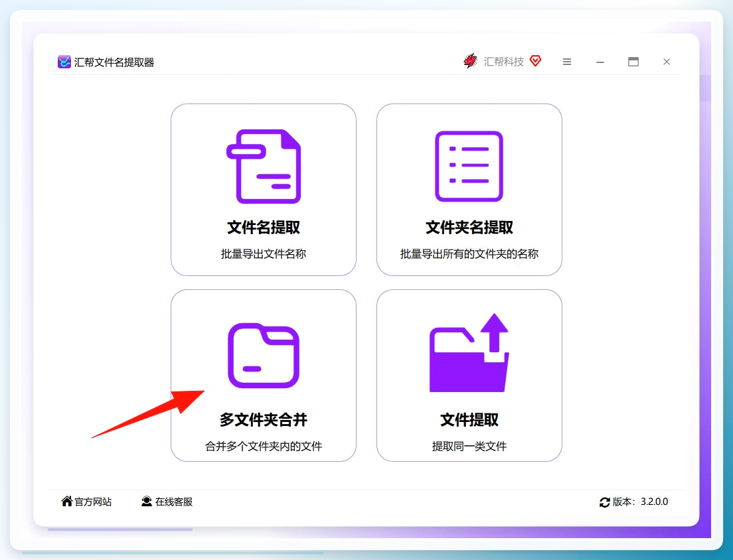The image size is (733, 560).
Task: Click the refresh icon beside version
Action: point(604,502)
